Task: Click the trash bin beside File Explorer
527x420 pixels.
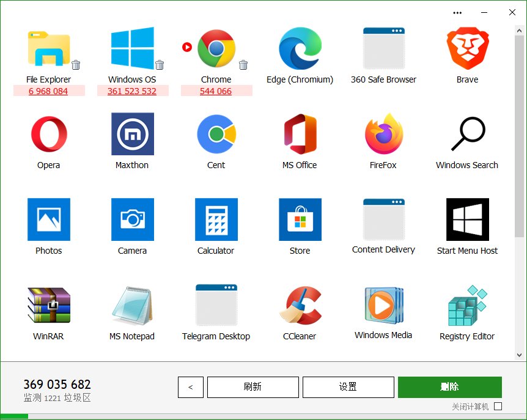Action: click(x=76, y=65)
